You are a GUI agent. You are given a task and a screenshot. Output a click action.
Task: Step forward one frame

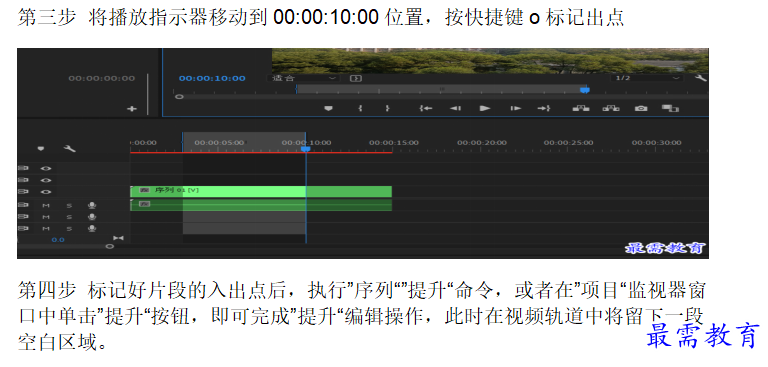(x=515, y=108)
